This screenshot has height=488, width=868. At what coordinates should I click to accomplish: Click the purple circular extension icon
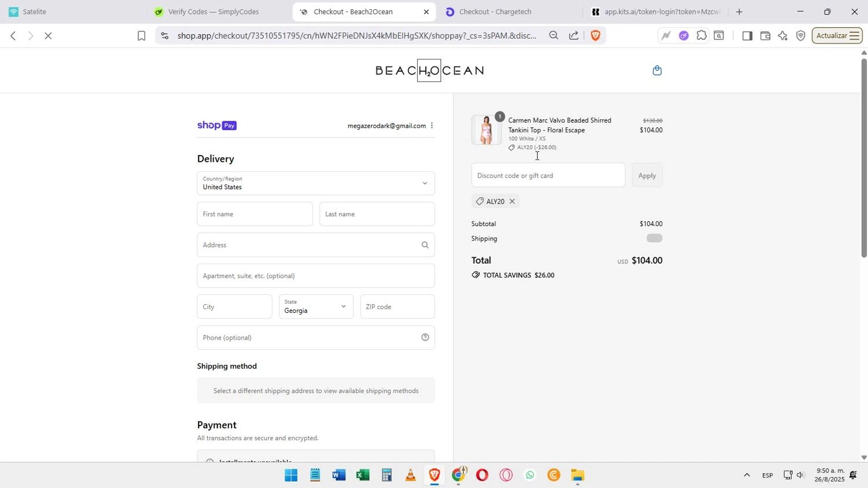(x=683, y=36)
